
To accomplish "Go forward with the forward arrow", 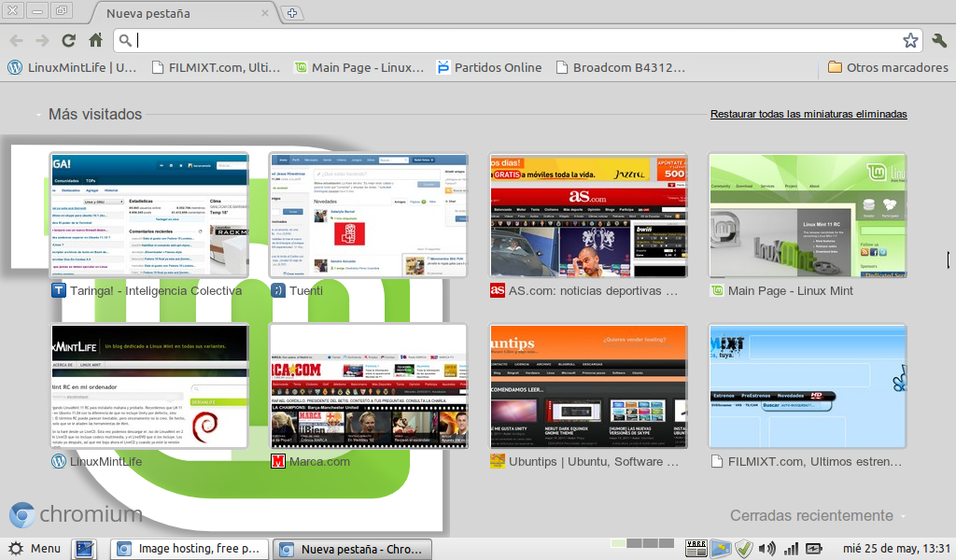I will [x=42, y=41].
